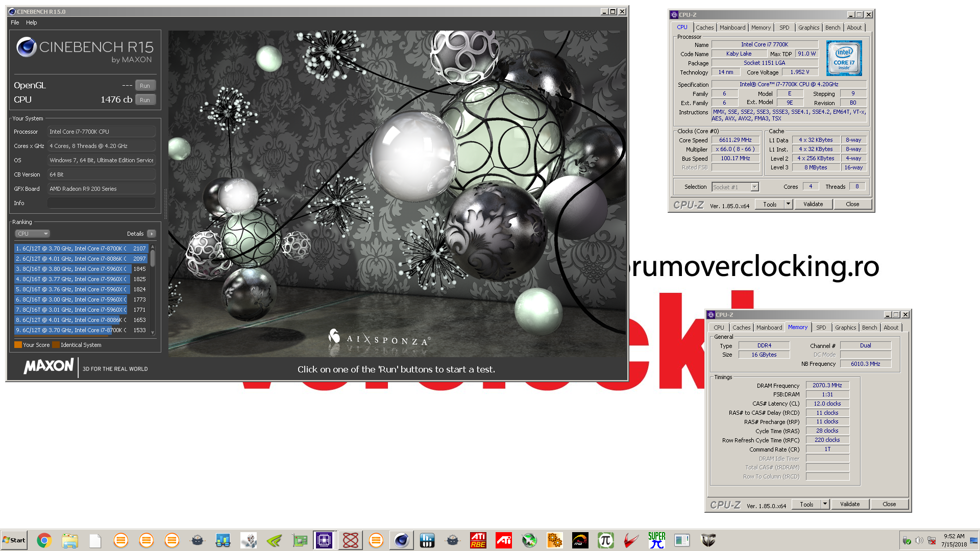Screen dimensions: 980x551
Task: Open the black shield logo taskbar icon
Action: point(708,540)
